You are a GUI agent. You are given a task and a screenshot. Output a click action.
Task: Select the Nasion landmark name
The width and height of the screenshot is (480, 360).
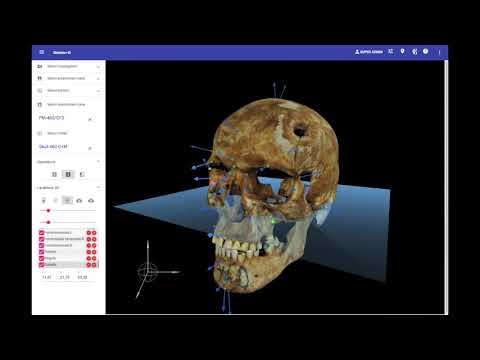(x=51, y=252)
